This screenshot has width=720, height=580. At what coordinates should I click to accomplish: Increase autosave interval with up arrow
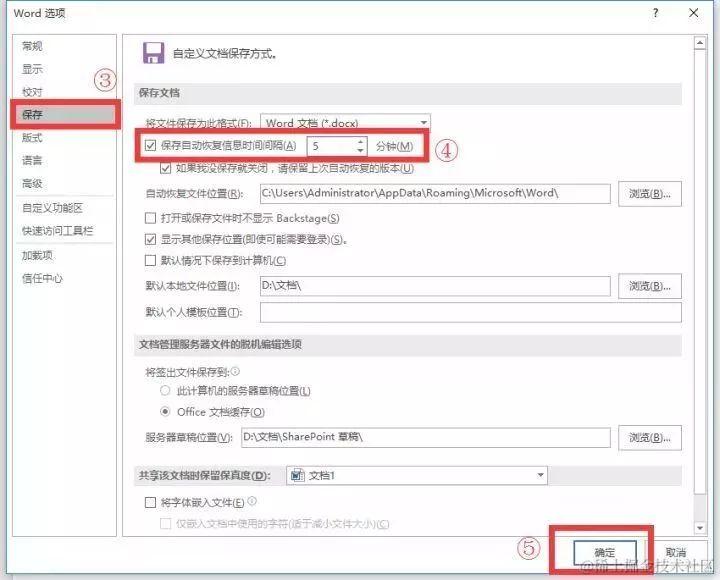click(361, 141)
